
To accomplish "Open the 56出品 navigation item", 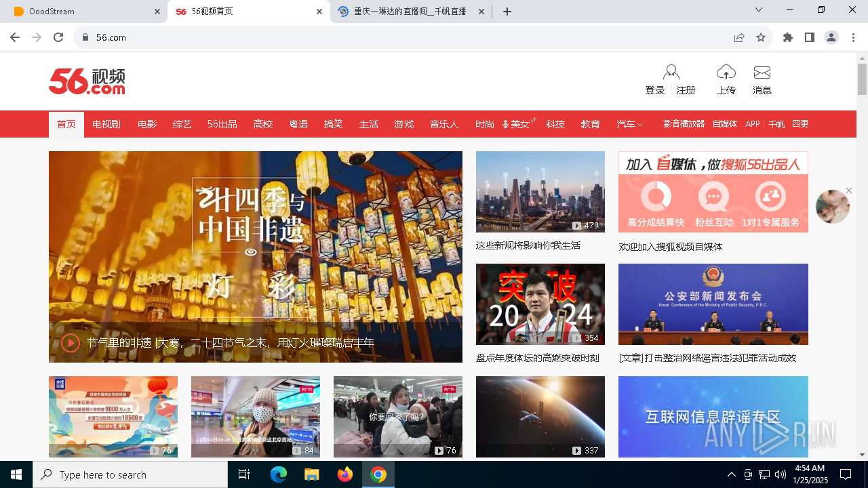I will (x=222, y=124).
